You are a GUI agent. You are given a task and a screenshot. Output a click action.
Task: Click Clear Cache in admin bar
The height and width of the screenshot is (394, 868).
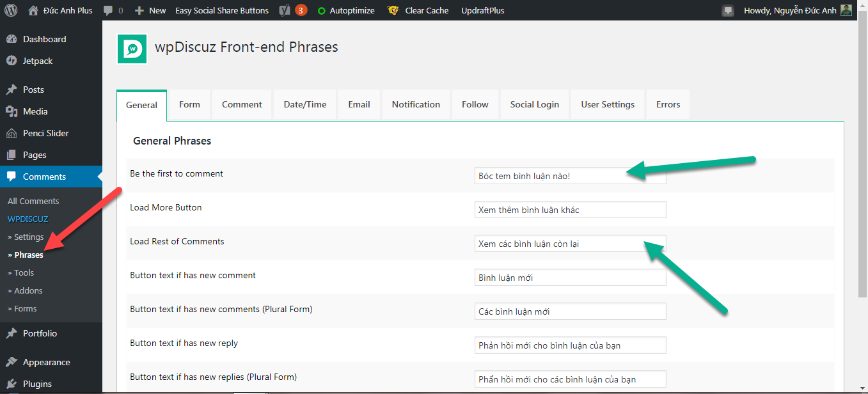pyautogui.click(x=426, y=10)
